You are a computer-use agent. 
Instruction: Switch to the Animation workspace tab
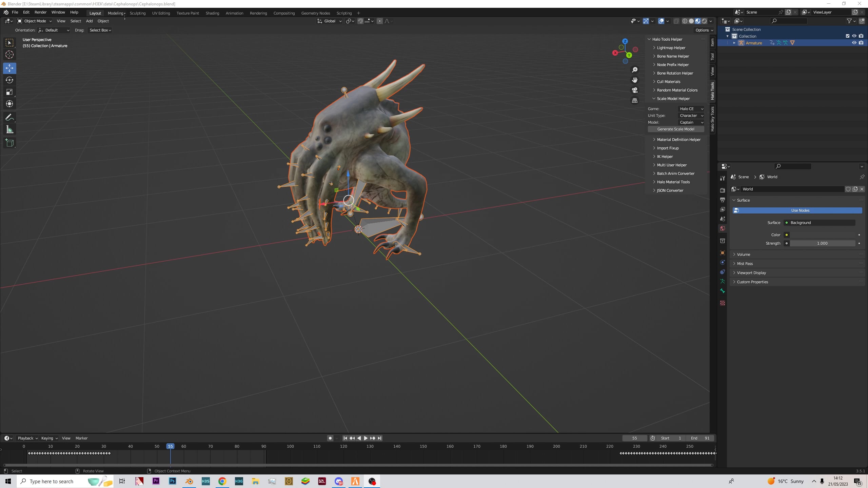coord(234,13)
